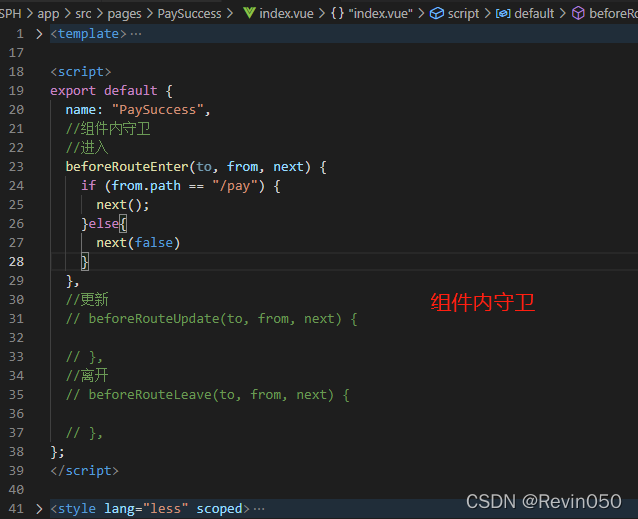Click the 'else' keyword on line 26

click(x=104, y=224)
